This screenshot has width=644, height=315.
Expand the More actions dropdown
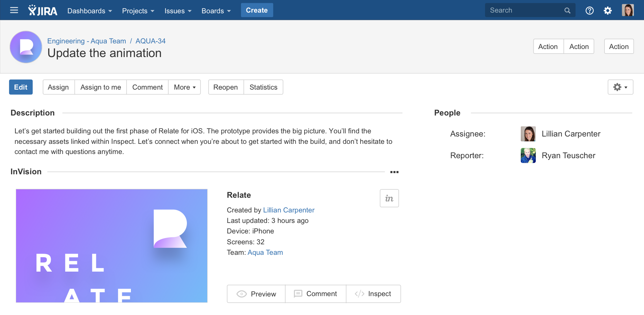(184, 87)
